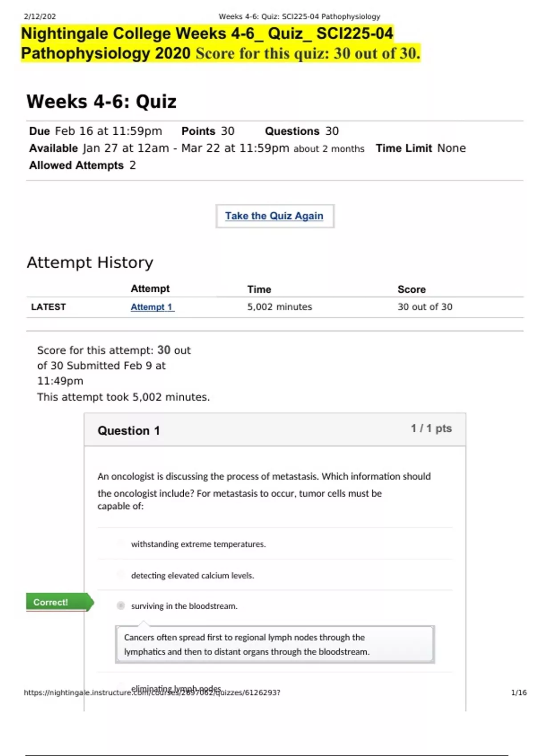Click the Question 1 header

129,430
